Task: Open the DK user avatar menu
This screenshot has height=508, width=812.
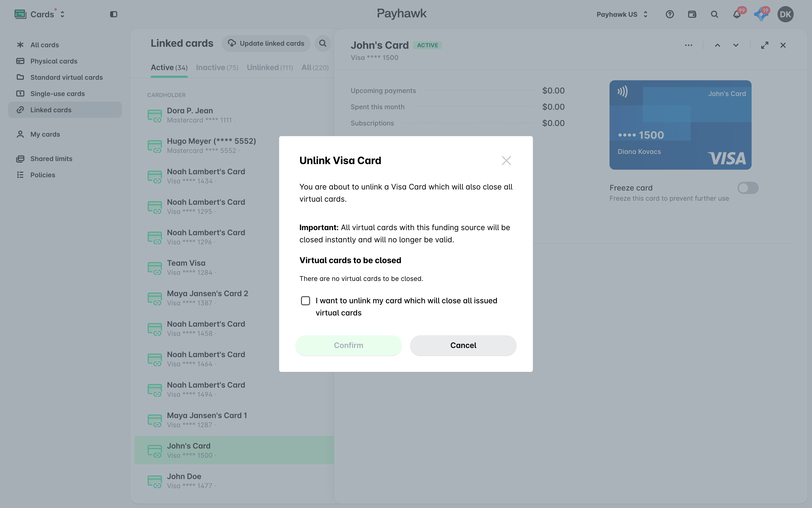Action: (785, 14)
